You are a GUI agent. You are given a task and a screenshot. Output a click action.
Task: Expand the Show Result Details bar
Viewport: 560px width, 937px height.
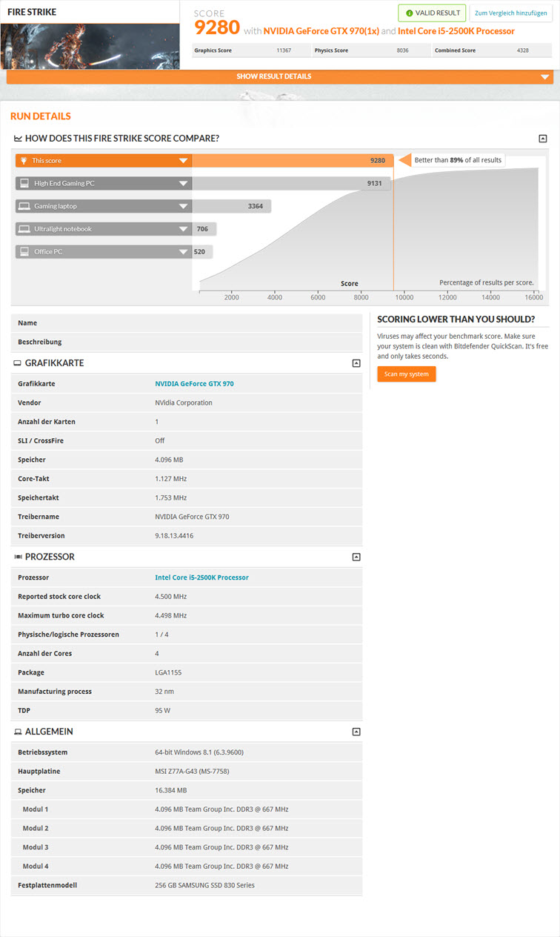point(280,77)
